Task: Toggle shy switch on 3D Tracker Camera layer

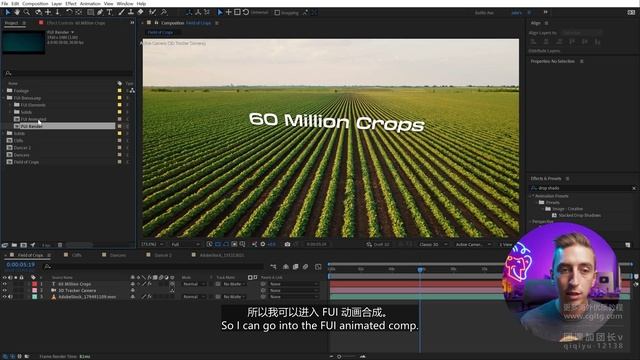Action: pyautogui.click(x=133, y=290)
